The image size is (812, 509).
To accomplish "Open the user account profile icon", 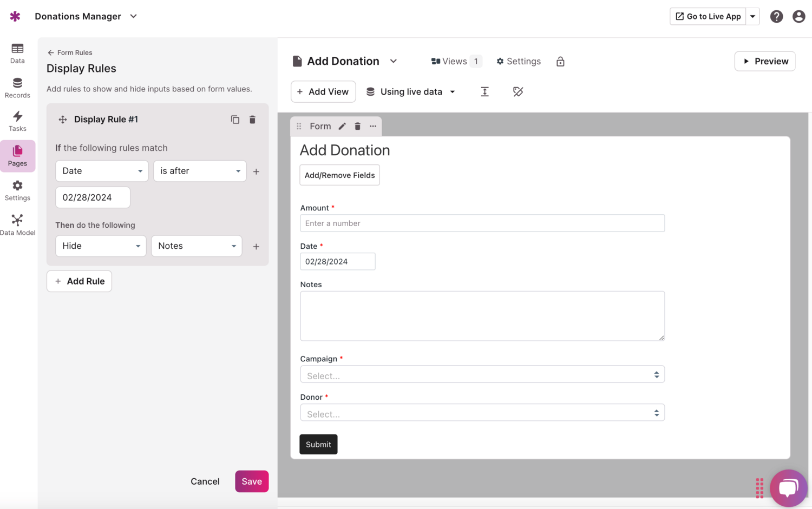I will [x=798, y=16].
